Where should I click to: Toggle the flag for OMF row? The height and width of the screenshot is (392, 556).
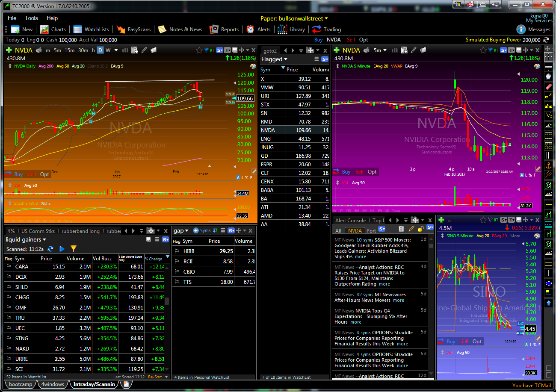[x=9, y=307]
